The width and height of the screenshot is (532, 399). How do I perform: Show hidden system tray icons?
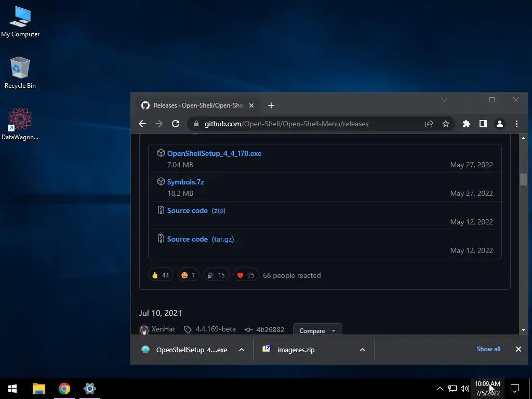coord(440,389)
